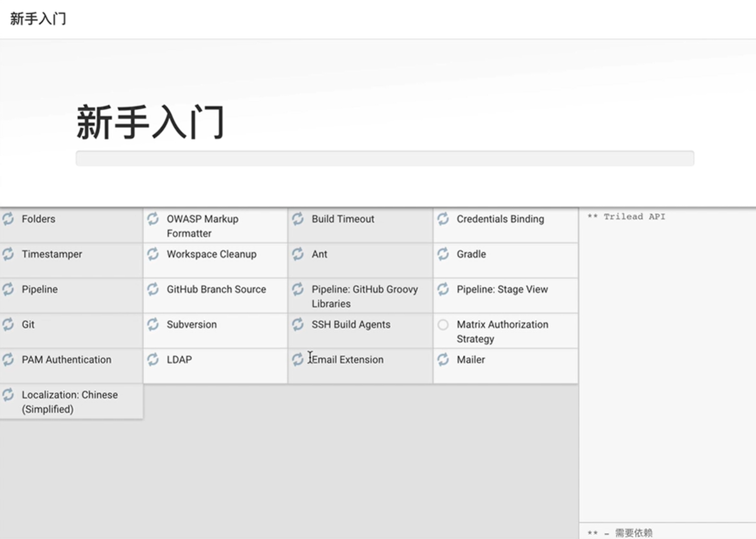Image resolution: width=756 pixels, height=539 pixels.
Task: Click the Build Timeout plugin name
Action: [x=343, y=219]
